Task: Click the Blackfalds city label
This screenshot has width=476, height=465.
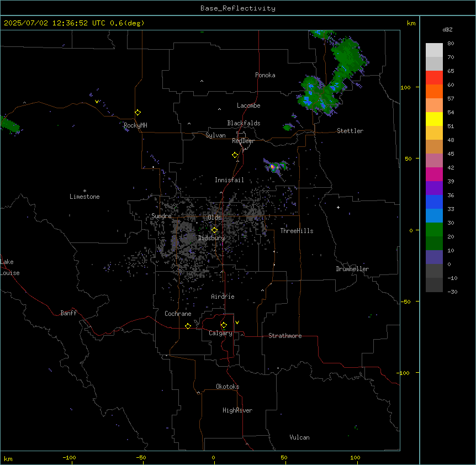Action: 244,123
